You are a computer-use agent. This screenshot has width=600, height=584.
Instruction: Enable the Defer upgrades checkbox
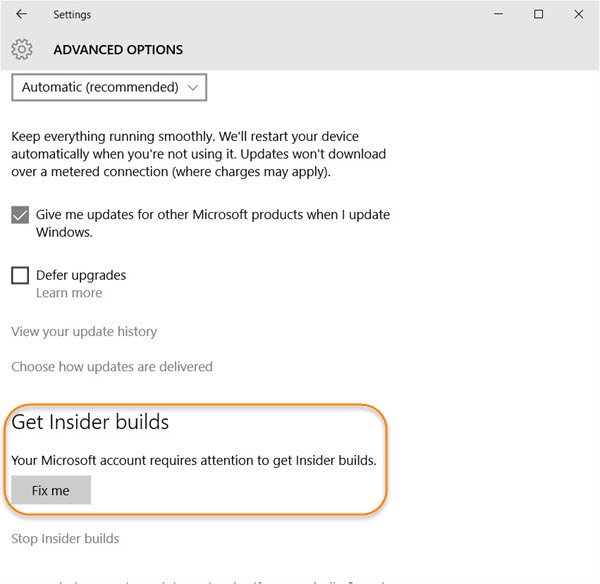(x=20, y=275)
